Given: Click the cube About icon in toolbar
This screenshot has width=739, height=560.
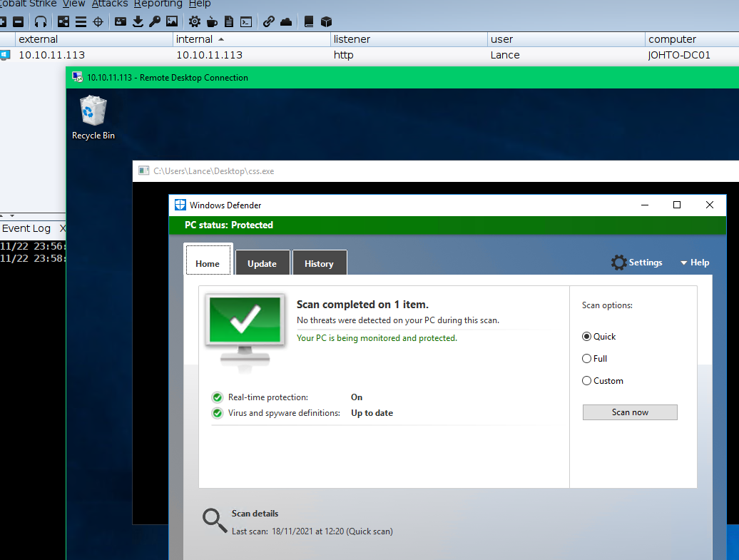Looking at the screenshot, I should tap(326, 21).
